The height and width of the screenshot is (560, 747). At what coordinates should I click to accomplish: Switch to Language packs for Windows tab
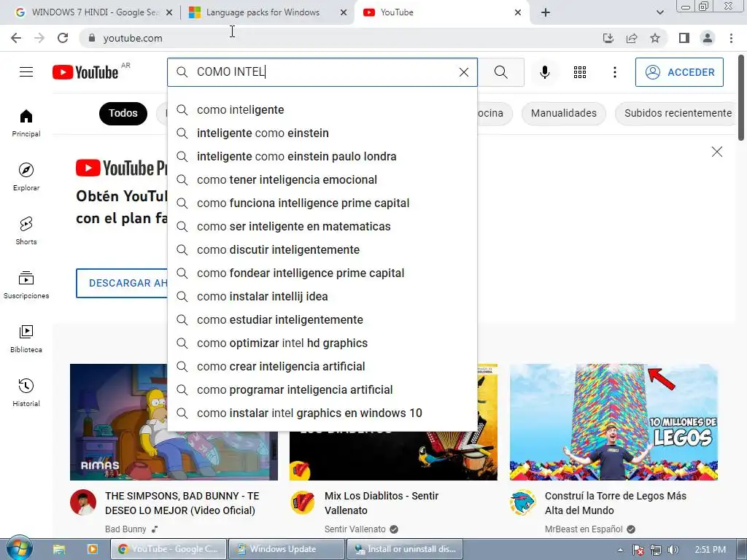[263, 12]
